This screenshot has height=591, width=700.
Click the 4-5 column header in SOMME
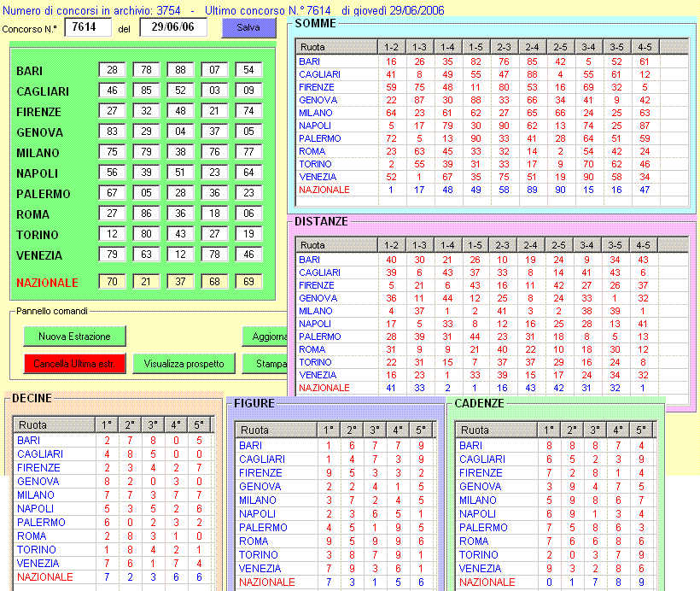645,47
